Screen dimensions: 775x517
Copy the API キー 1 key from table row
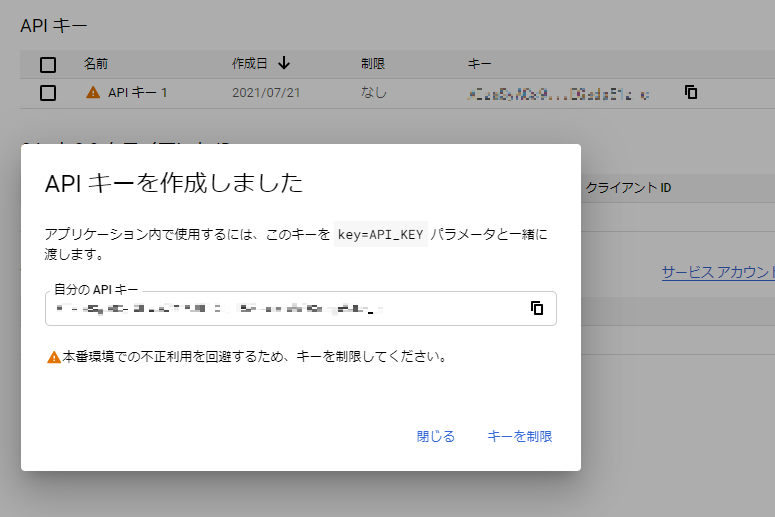[691, 92]
